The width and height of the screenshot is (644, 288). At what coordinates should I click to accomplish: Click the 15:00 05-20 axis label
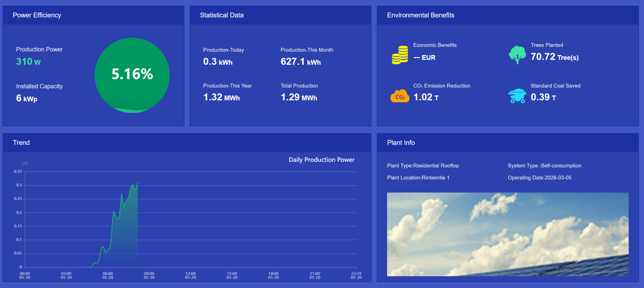(x=232, y=276)
